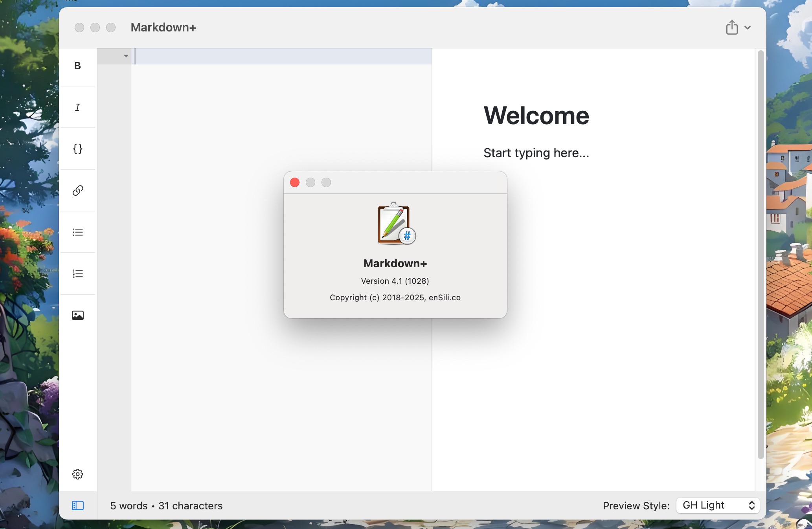The height and width of the screenshot is (529, 812).
Task: Insert a hyperlink using the link icon
Action: tap(77, 191)
